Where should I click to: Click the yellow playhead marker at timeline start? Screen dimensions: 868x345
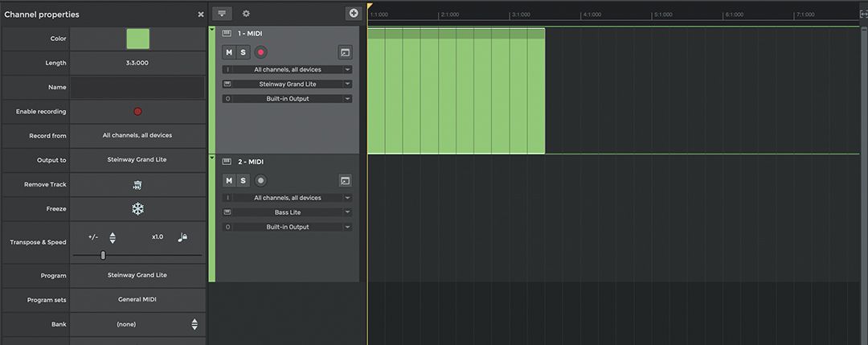click(370, 6)
